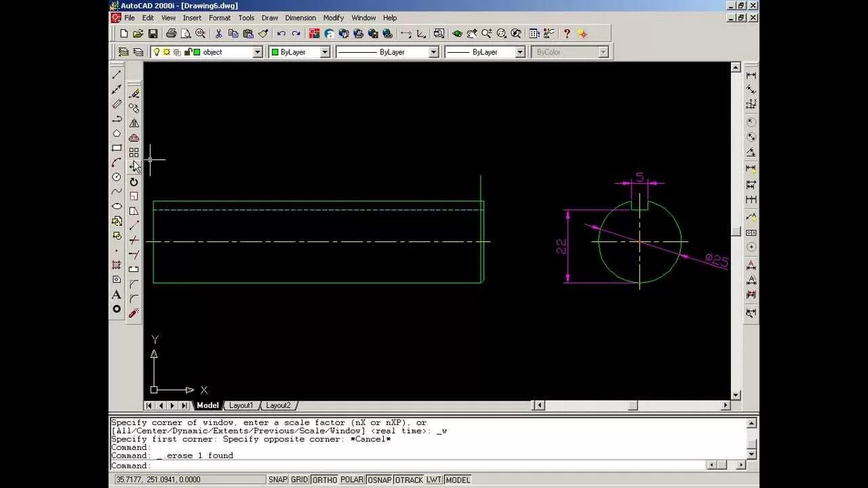Click the Pan Realtime hand icon
Image resolution: width=868 pixels, height=488 pixels.
click(472, 33)
